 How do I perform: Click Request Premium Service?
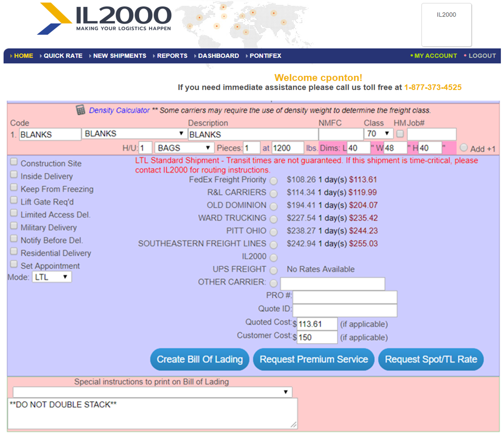click(x=314, y=359)
